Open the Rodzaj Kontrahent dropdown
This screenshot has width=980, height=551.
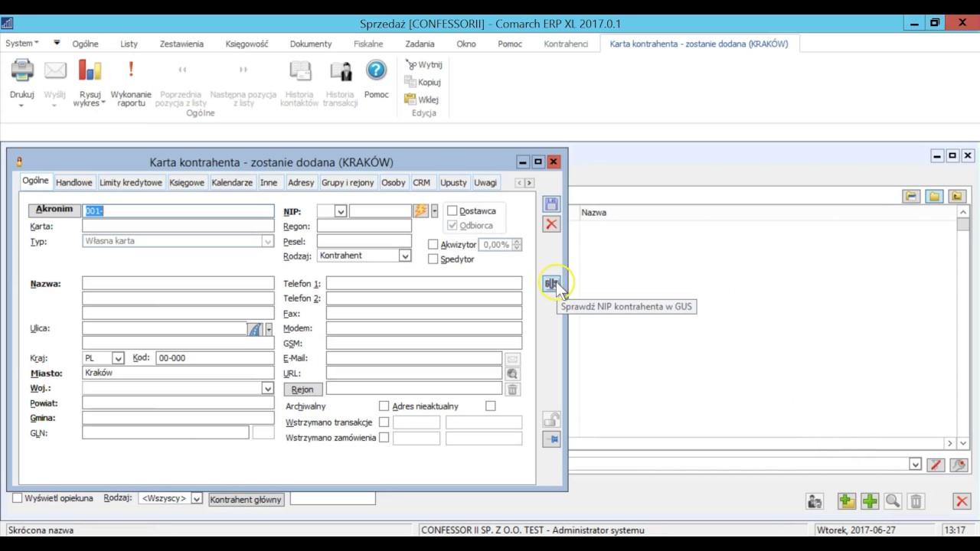click(405, 256)
